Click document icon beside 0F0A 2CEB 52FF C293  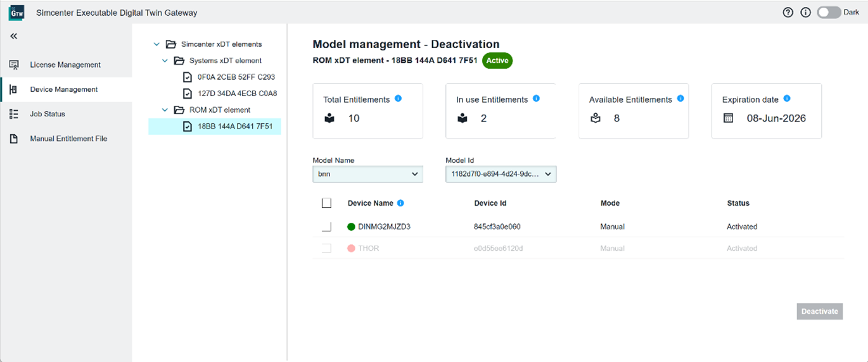click(187, 77)
